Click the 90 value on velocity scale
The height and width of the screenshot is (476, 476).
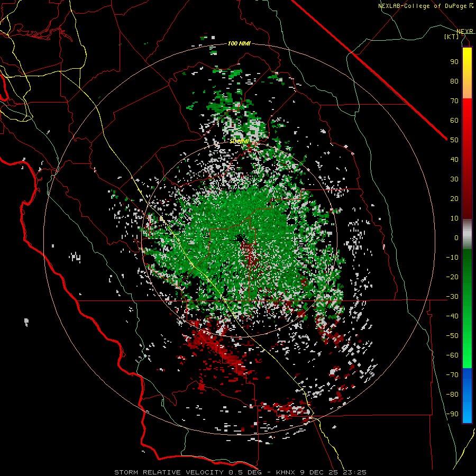point(454,62)
